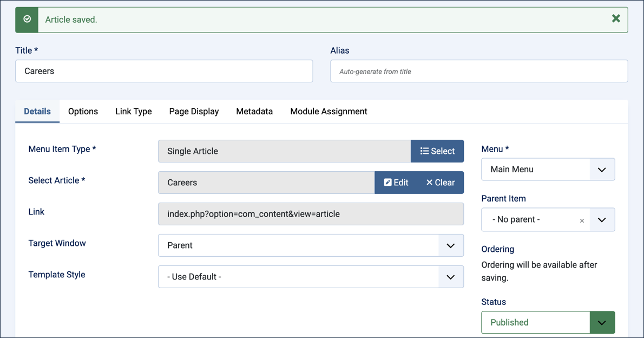Click the Single Article type field
644x338 pixels.
pyautogui.click(x=284, y=151)
